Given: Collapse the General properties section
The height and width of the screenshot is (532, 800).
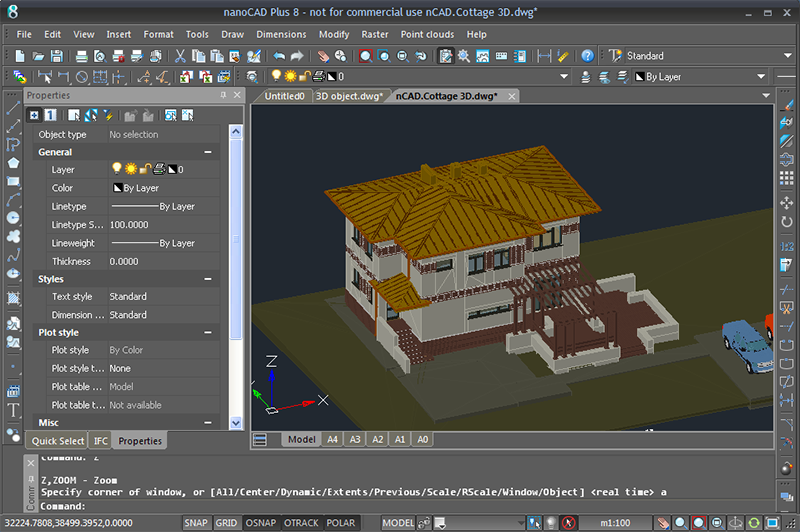Looking at the screenshot, I should (x=208, y=152).
